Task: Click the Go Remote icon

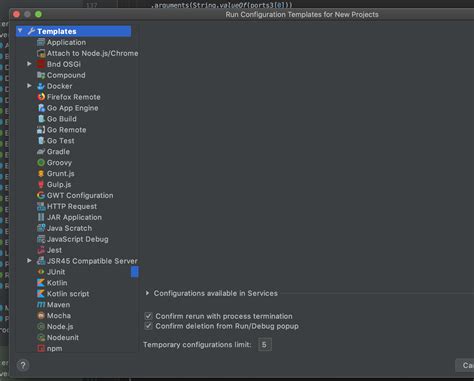Action: [x=41, y=130]
